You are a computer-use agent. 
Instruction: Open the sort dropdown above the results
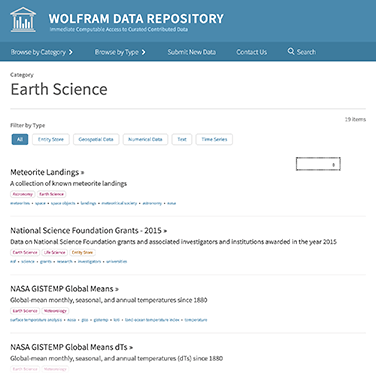click(318, 164)
